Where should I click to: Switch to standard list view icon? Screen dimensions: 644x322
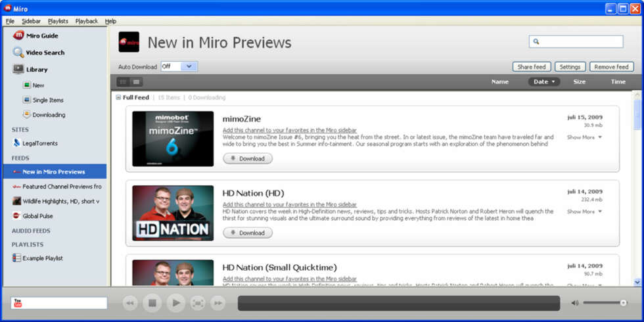pyautogui.click(x=123, y=81)
